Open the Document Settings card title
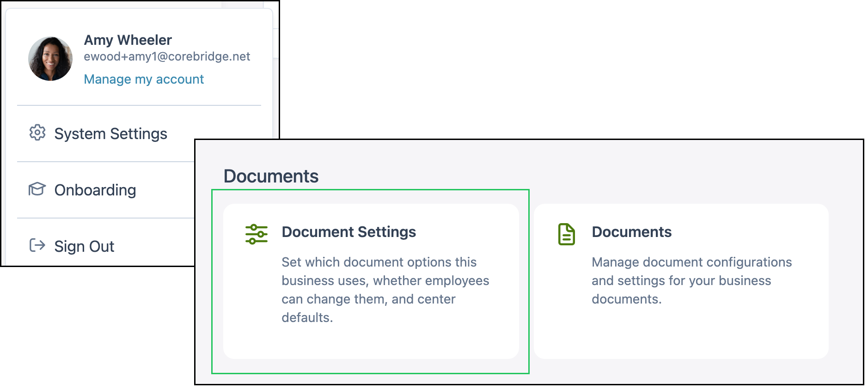The image size is (868, 389). coord(349,232)
